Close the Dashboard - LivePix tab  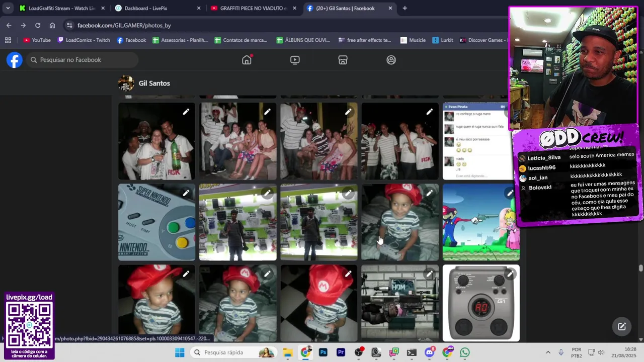(x=199, y=8)
